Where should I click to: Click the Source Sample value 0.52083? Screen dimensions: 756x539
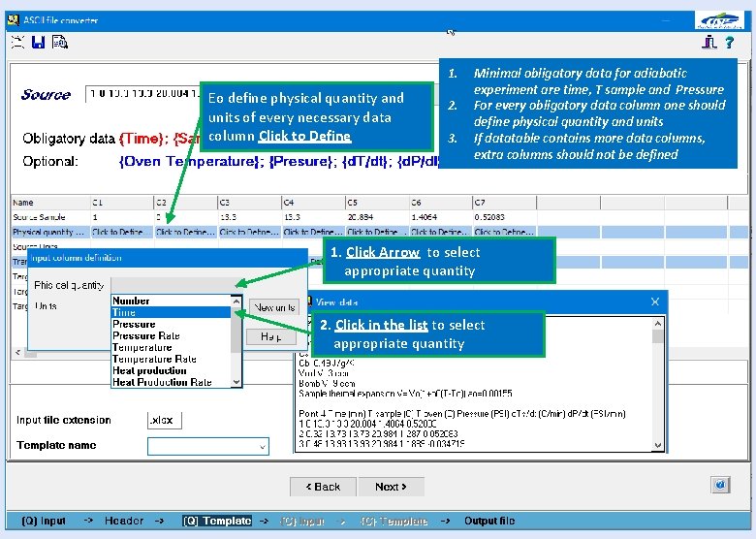click(489, 217)
